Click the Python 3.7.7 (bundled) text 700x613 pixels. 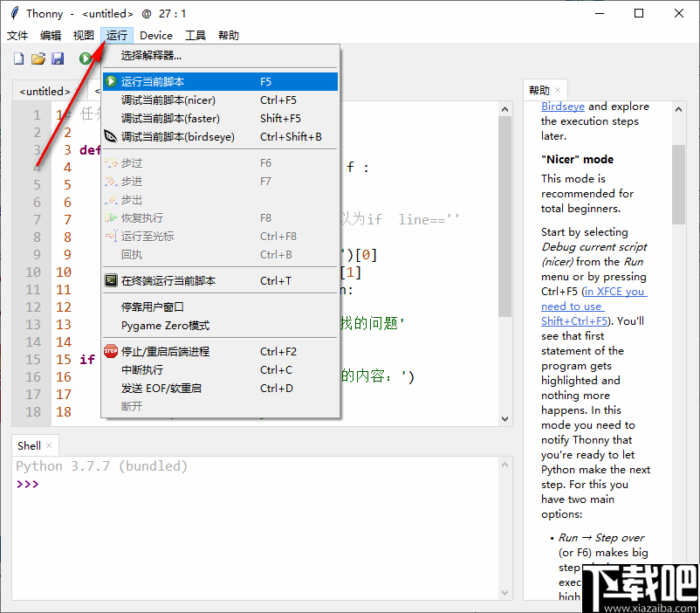102,466
